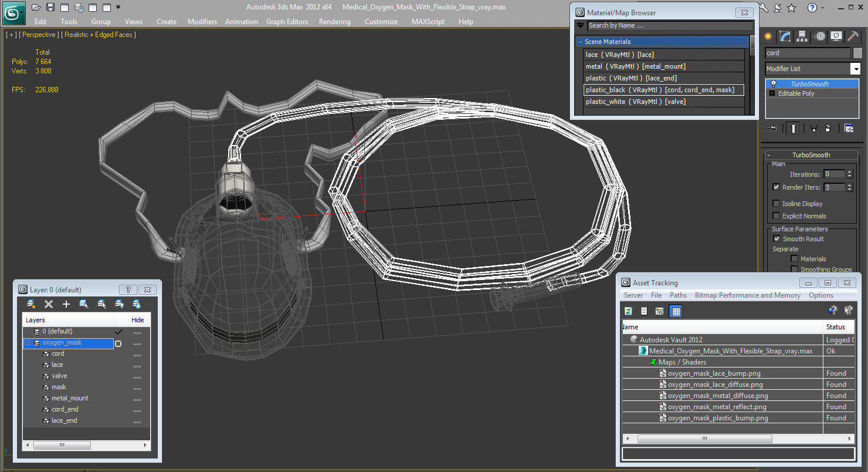Click the Hide column header in Layers
Viewport: 868px width, 472px height.
point(138,320)
